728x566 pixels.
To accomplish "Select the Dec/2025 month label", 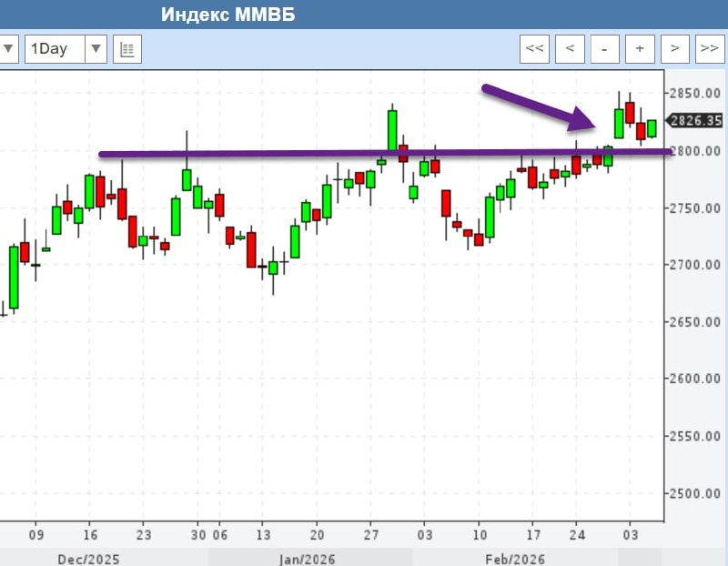I will [x=88, y=559].
